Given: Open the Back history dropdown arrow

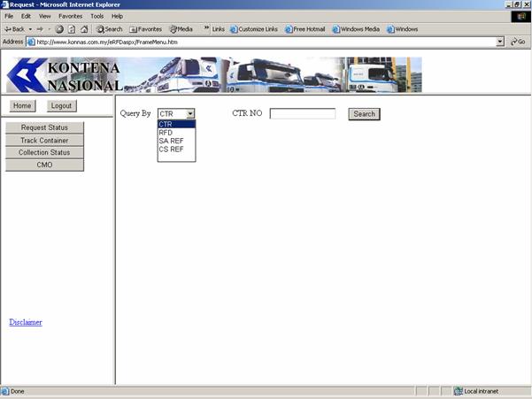Looking at the screenshot, I should pos(30,29).
